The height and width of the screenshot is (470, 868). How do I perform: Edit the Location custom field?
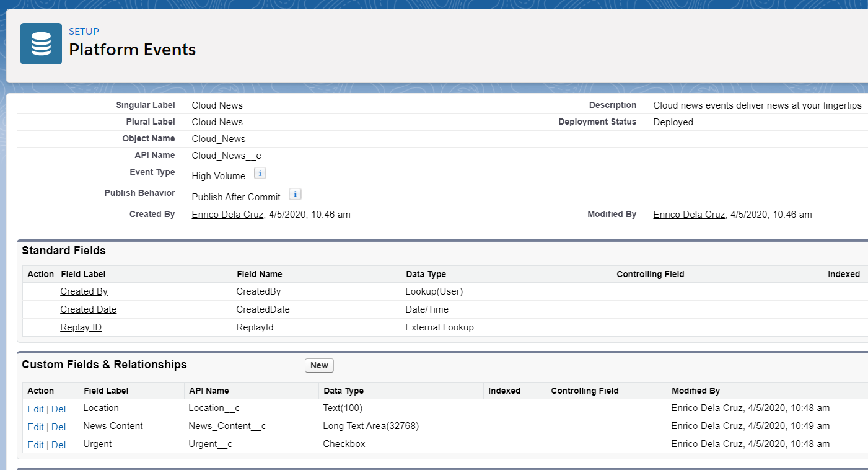(35, 409)
